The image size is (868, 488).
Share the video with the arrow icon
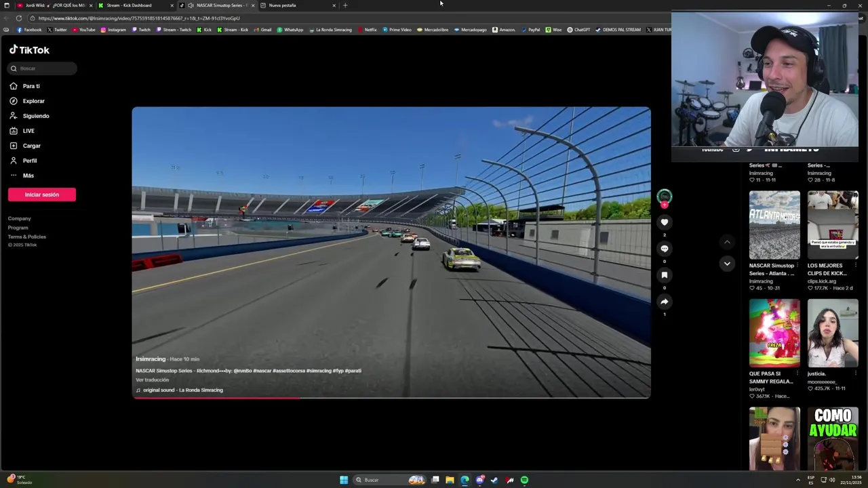[x=665, y=302]
